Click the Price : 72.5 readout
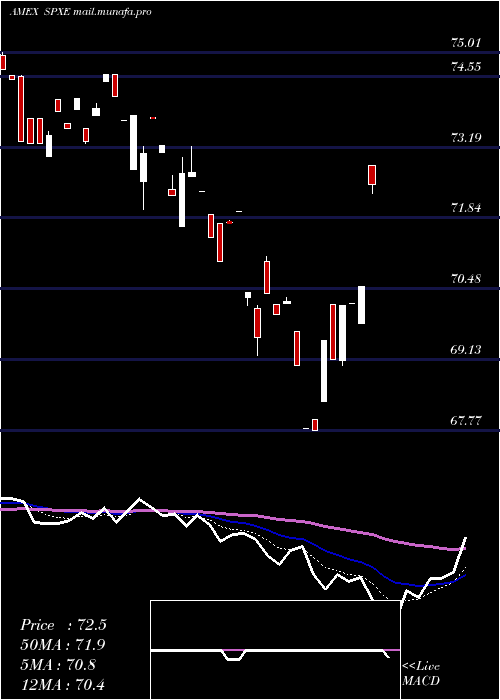Viewport: 500px width, 700px height. point(63,625)
